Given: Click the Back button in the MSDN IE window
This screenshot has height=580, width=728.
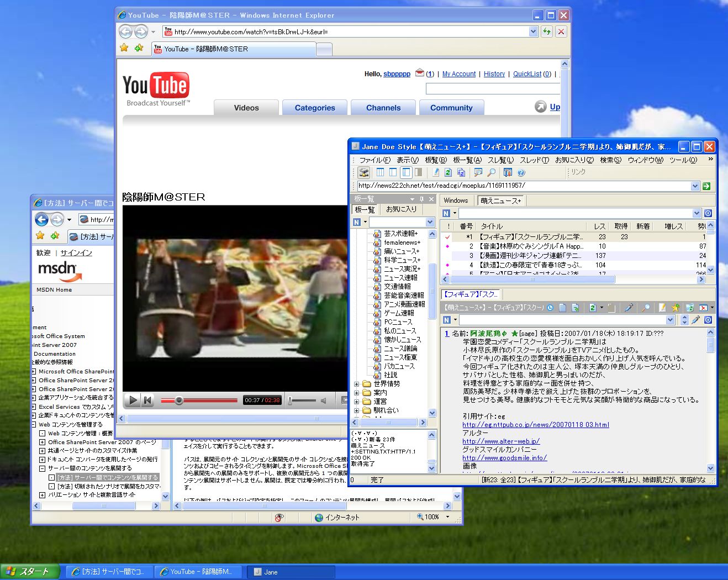Looking at the screenshot, I should click(42, 219).
